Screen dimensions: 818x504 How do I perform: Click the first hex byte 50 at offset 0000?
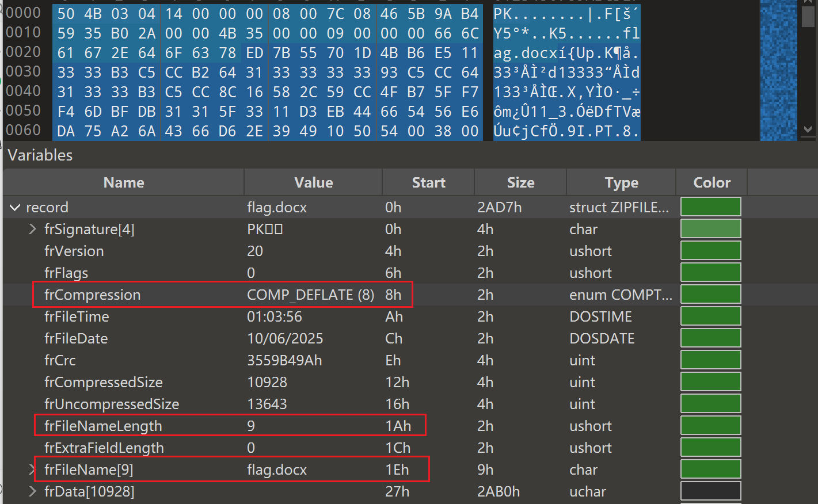point(66,14)
